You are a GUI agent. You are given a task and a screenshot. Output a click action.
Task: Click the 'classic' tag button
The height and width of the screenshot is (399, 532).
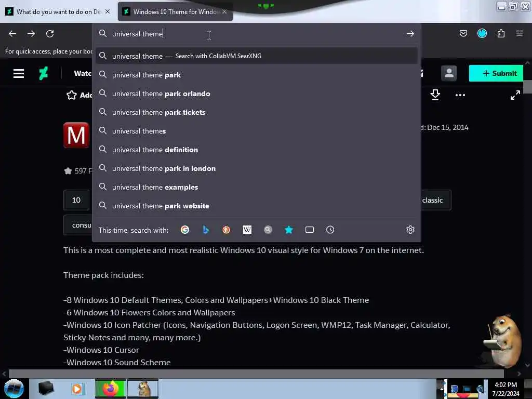(x=436, y=200)
